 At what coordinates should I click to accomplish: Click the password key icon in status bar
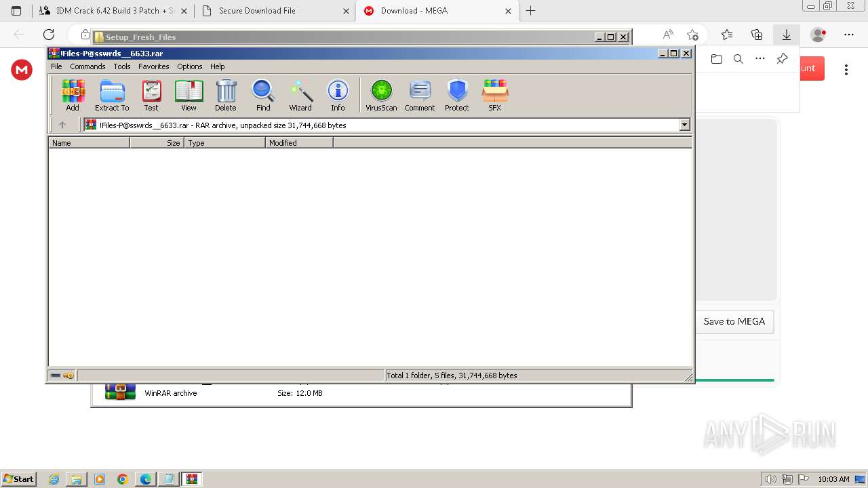click(68, 375)
